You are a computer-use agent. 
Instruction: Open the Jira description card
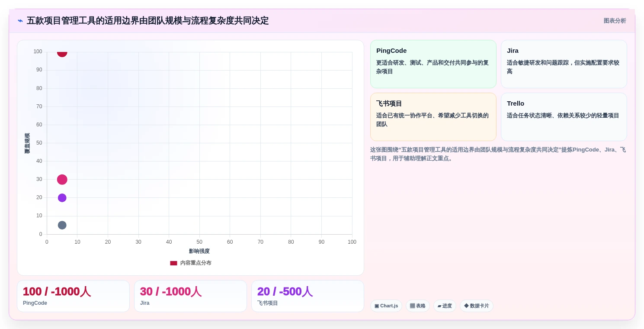(564, 64)
